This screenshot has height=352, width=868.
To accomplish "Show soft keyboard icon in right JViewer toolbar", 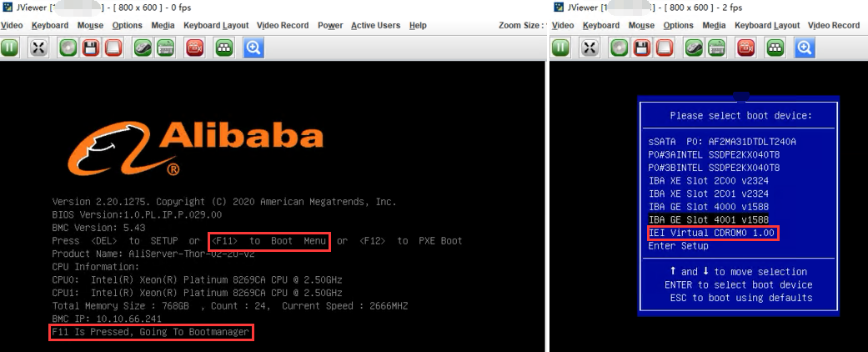I will coord(716,48).
